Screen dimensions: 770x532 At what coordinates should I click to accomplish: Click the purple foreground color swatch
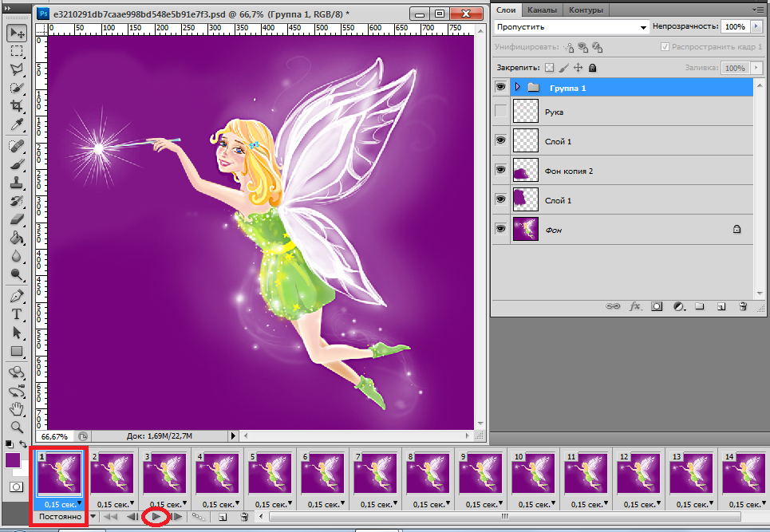14,460
